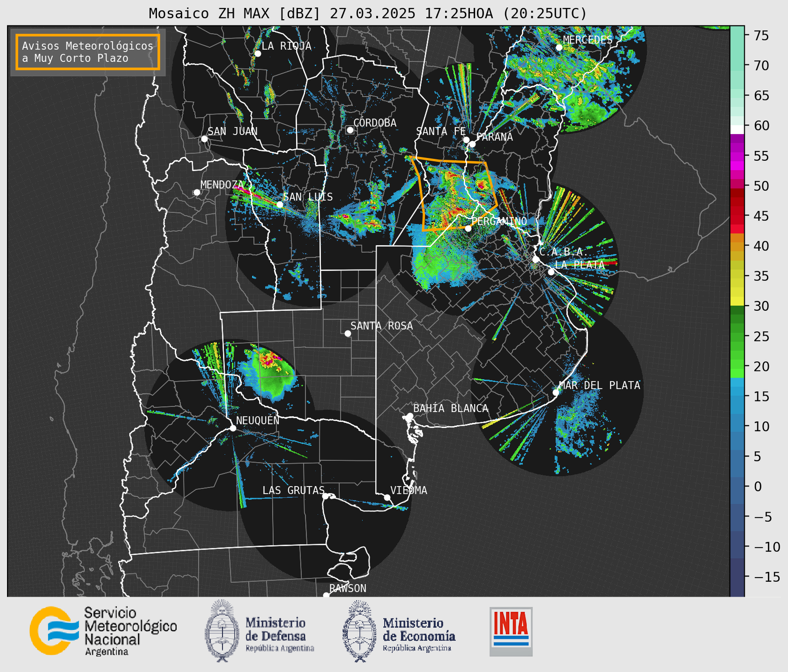Click the 45 dBZ red band on scale
The height and width of the screenshot is (672, 788).
[737, 216]
